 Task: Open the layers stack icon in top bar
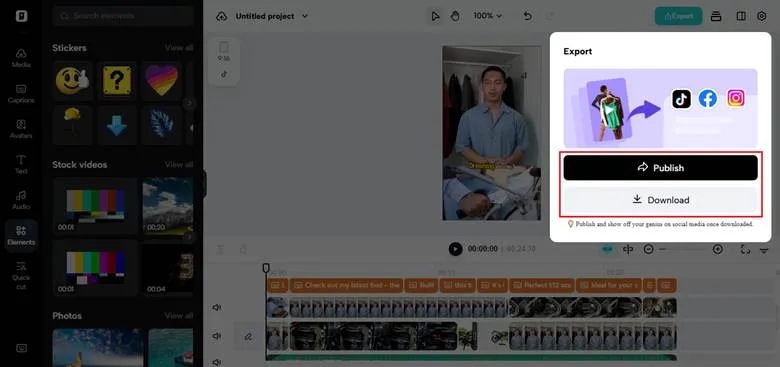coord(716,16)
